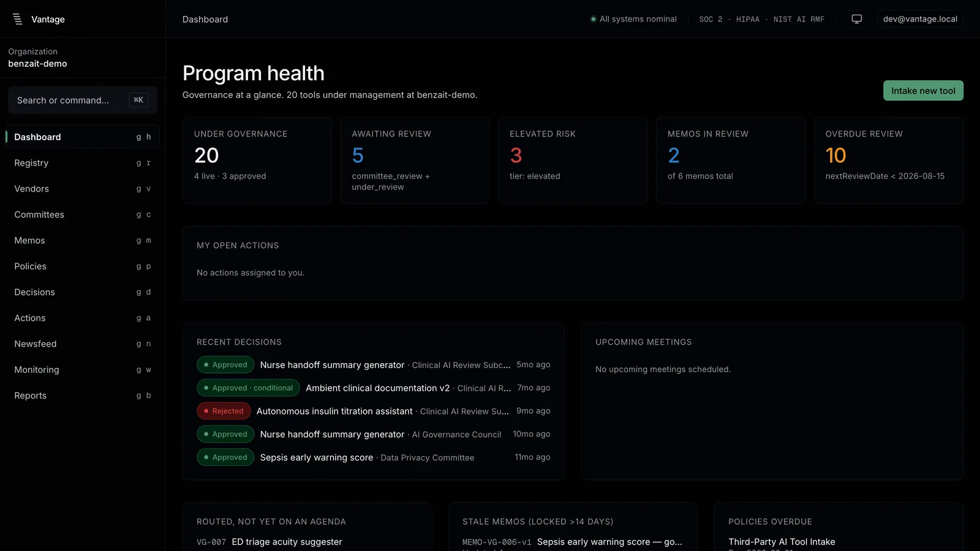Select Monitoring in the sidebar
Viewport: 980px width, 551px height.
pyautogui.click(x=83, y=370)
